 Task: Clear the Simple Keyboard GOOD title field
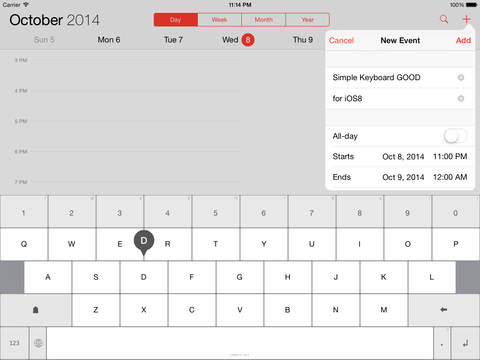pyautogui.click(x=461, y=78)
